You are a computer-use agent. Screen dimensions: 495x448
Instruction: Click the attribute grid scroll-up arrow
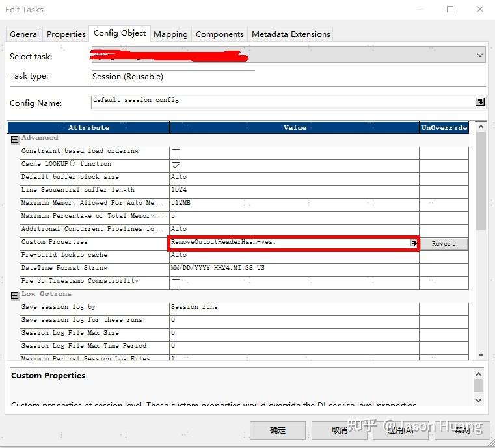[x=481, y=127]
